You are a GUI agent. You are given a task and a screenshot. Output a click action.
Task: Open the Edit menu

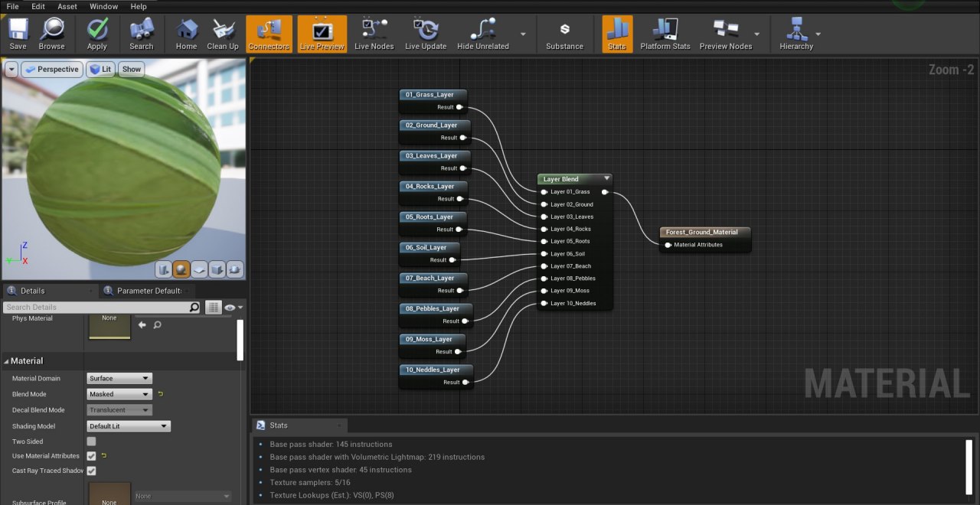[38, 6]
